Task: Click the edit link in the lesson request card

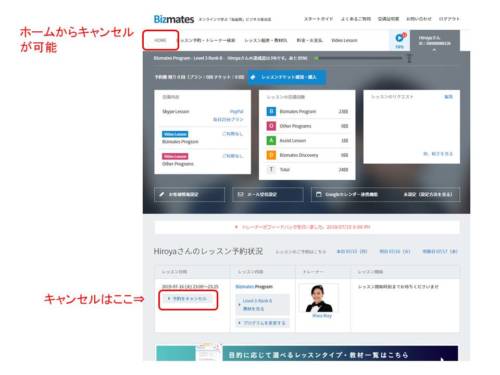Action: point(448,97)
